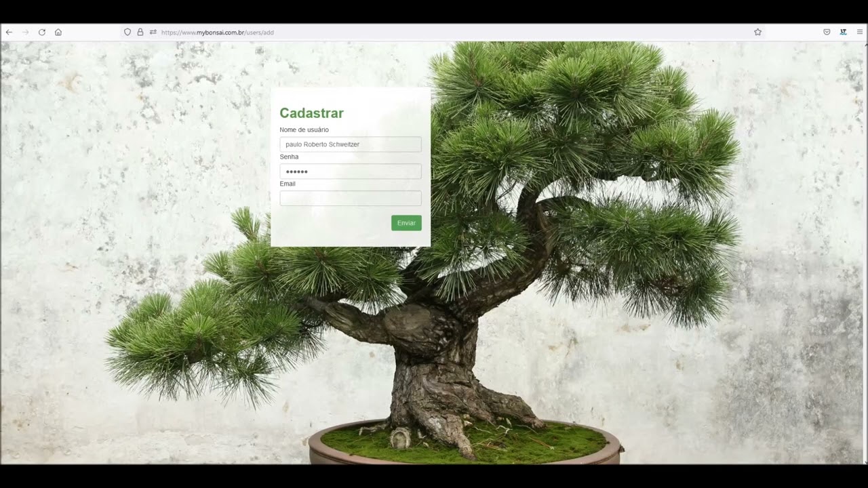Image resolution: width=868 pixels, height=488 pixels.
Task: Go back with the browser back arrow
Action: 9,32
